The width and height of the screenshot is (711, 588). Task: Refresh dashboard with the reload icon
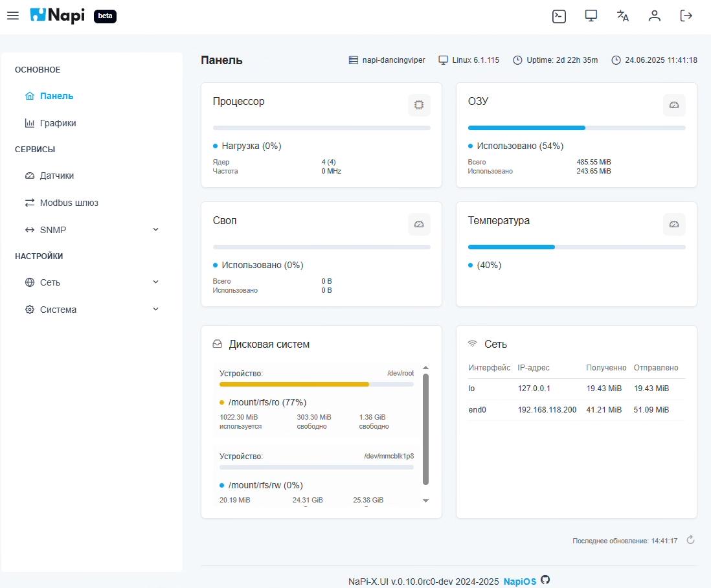[690, 540]
